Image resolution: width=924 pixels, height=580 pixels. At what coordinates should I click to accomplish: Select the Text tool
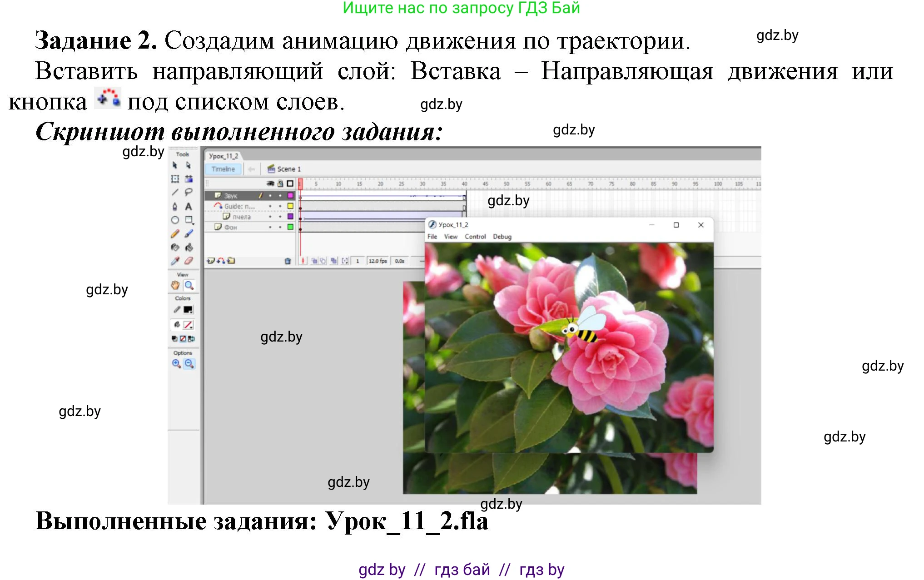[x=188, y=206]
